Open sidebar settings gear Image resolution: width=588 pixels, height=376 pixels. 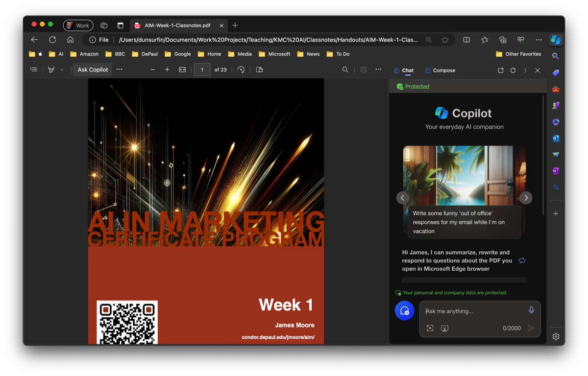pyautogui.click(x=556, y=336)
